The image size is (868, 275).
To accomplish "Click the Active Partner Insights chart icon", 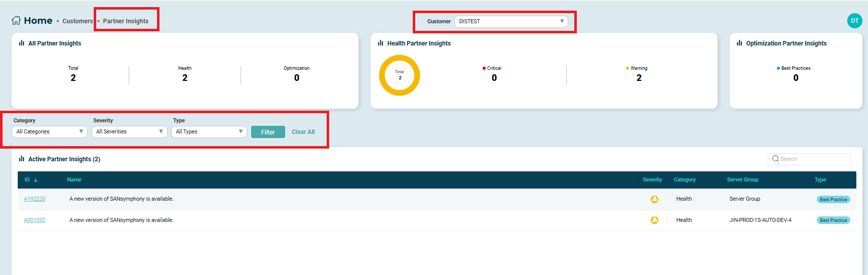I will (21, 159).
